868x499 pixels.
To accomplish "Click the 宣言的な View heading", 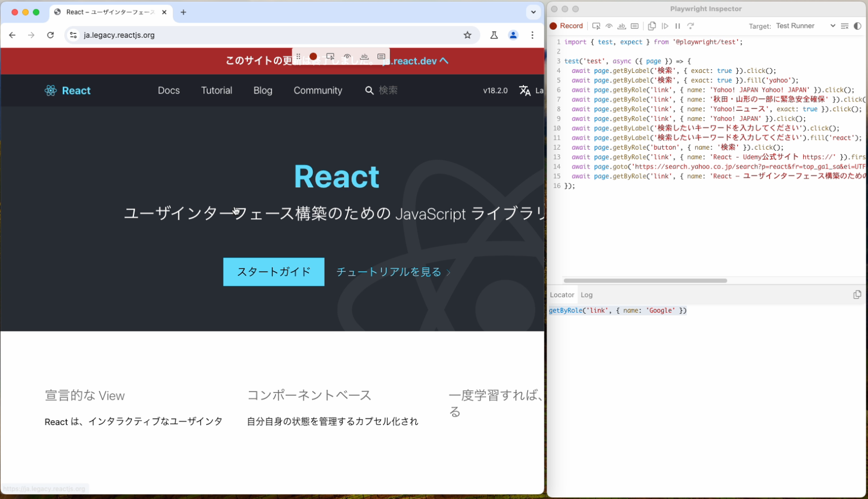I will point(85,396).
